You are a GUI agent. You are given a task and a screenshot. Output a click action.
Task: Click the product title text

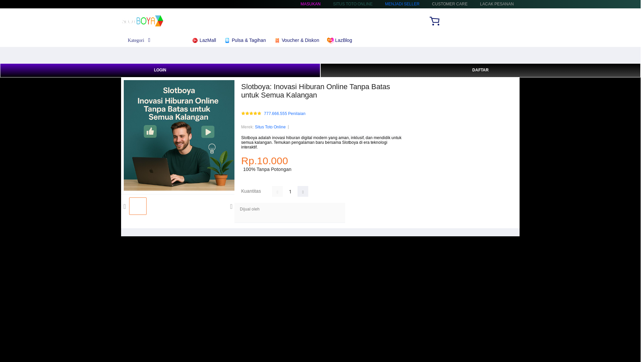(316, 91)
